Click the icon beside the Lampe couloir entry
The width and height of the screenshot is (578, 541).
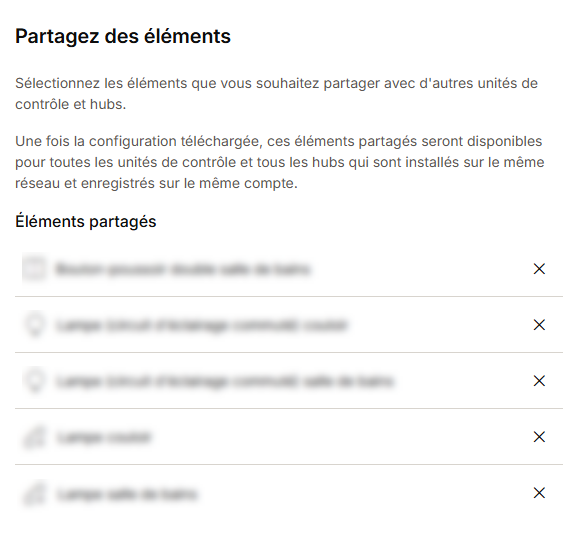click(35, 437)
